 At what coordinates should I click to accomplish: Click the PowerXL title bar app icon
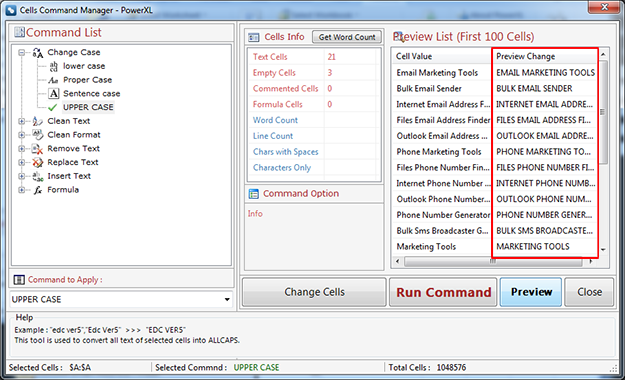[x=11, y=10]
